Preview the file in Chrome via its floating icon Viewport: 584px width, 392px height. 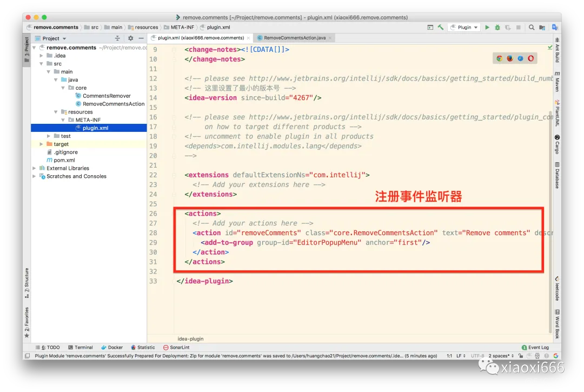500,58
